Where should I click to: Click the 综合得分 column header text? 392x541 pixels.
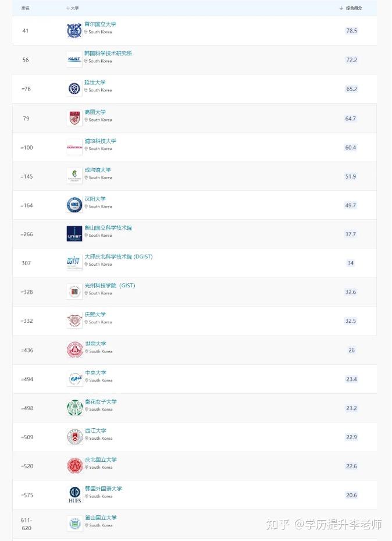(354, 8)
